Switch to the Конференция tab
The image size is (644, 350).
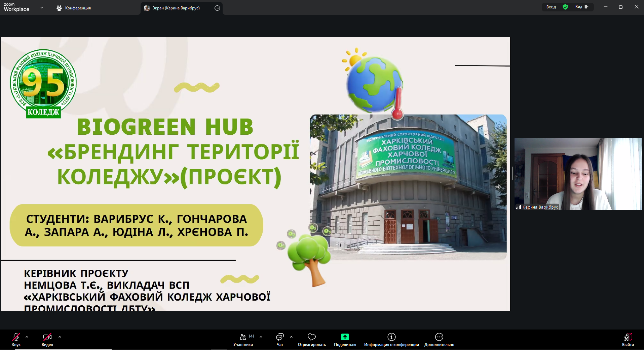[x=74, y=8]
